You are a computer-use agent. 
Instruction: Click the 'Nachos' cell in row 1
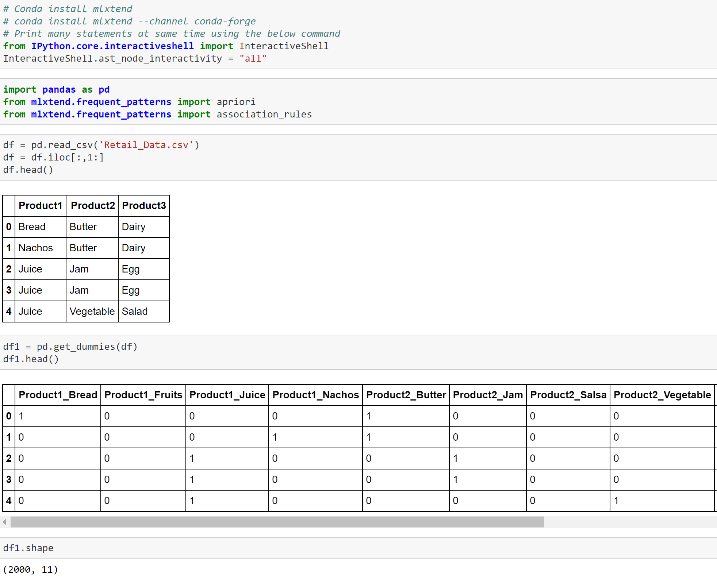tap(36, 248)
